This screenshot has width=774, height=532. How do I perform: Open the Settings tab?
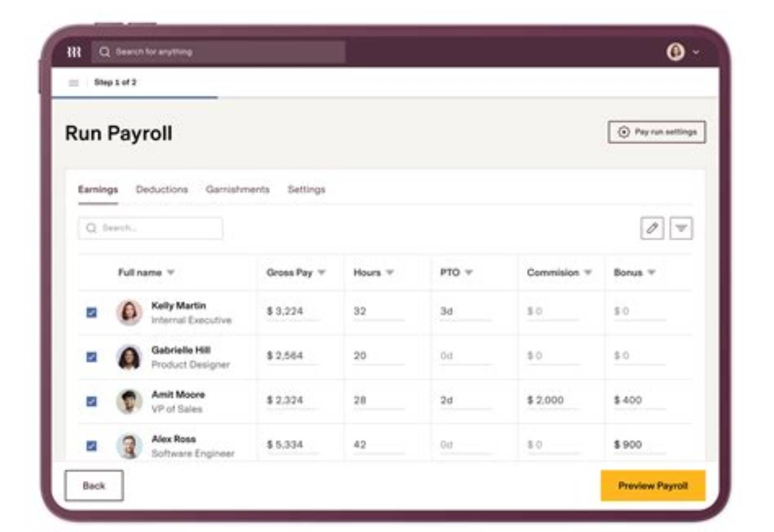point(306,190)
